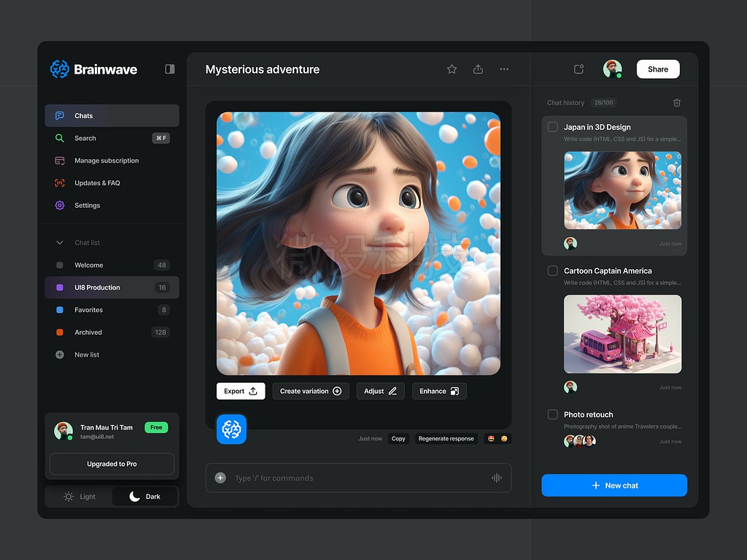Click the New chat button
The width and height of the screenshot is (747, 560).
614,485
